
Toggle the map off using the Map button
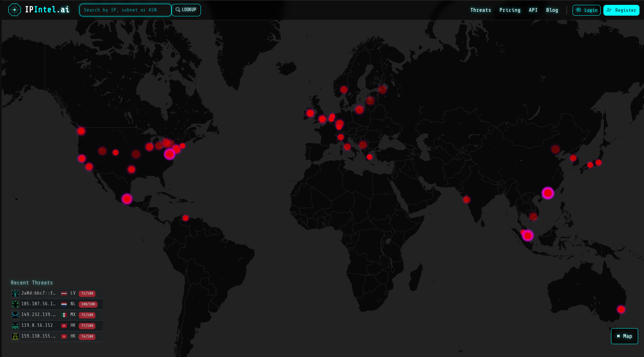[x=624, y=336]
